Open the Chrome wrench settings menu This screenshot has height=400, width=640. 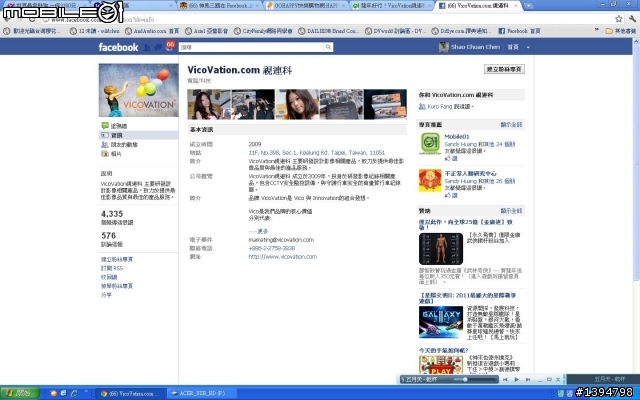(x=633, y=19)
